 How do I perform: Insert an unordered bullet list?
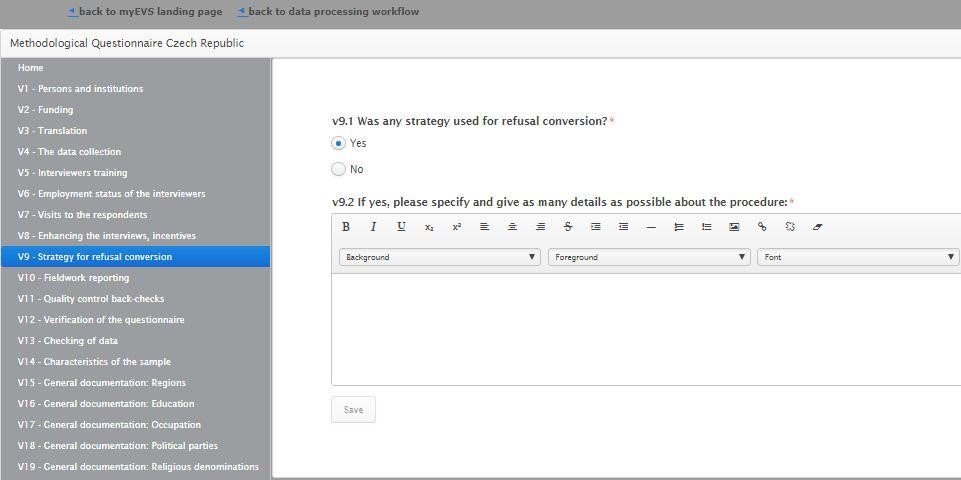point(707,227)
